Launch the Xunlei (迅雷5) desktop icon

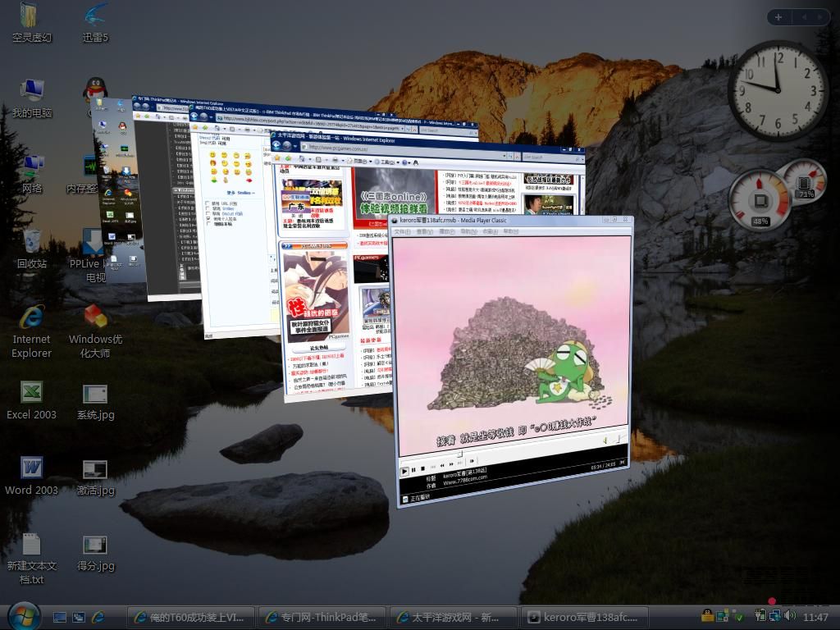pos(95,16)
